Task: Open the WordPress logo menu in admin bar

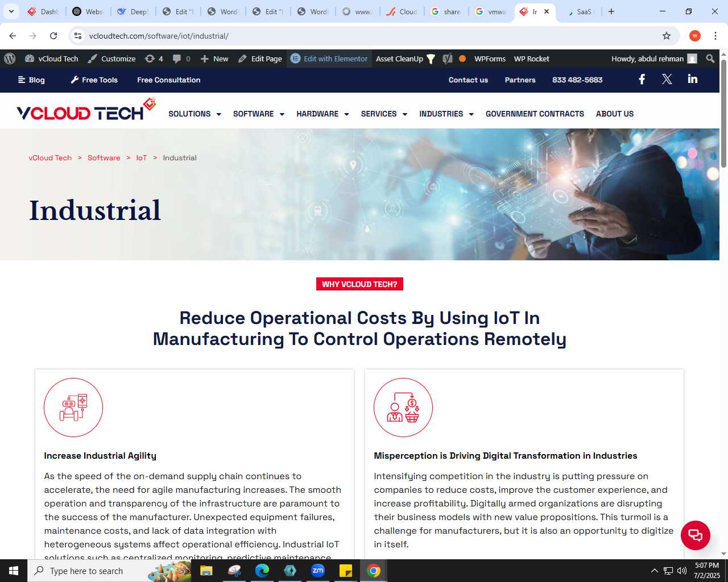Action: coord(10,59)
